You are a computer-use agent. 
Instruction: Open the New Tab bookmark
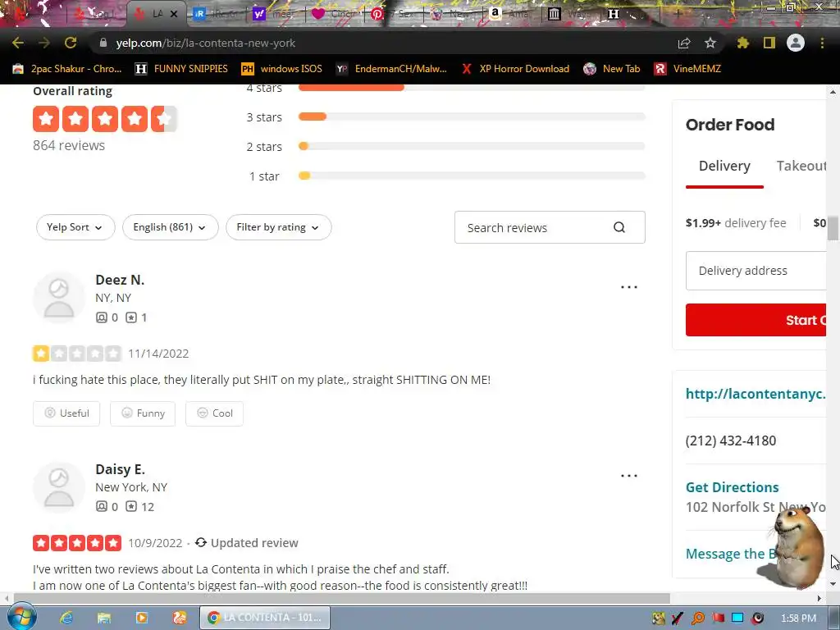pos(612,69)
